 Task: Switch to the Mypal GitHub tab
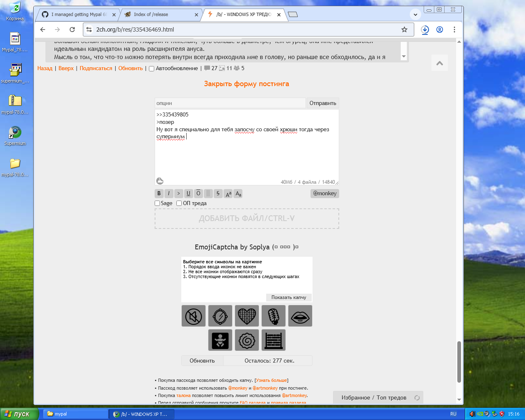point(78,14)
